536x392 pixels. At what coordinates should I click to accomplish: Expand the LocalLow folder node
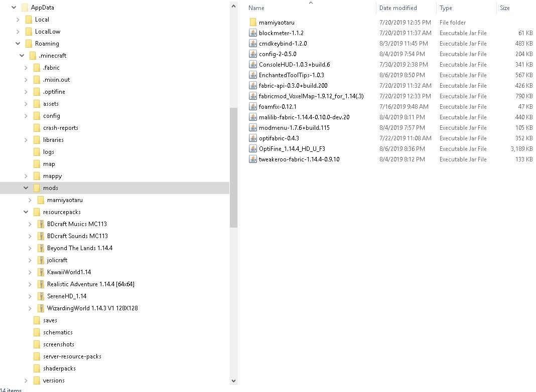point(18,32)
